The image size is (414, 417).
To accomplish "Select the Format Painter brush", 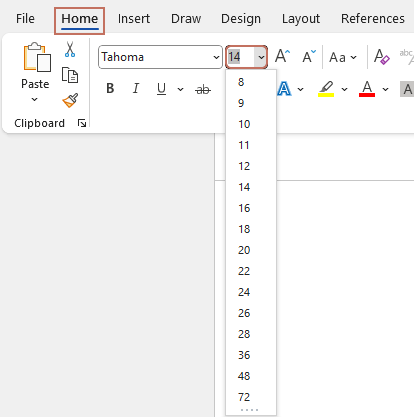I will coord(70,100).
